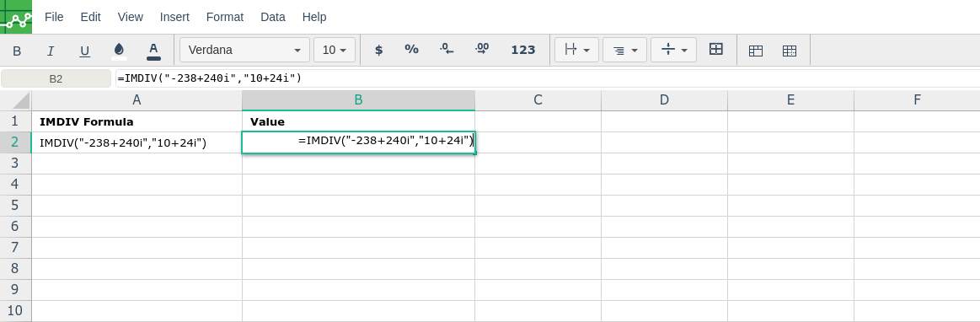Click the merge cells icon
This screenshot has width=980, height=322.
[716, 50]
